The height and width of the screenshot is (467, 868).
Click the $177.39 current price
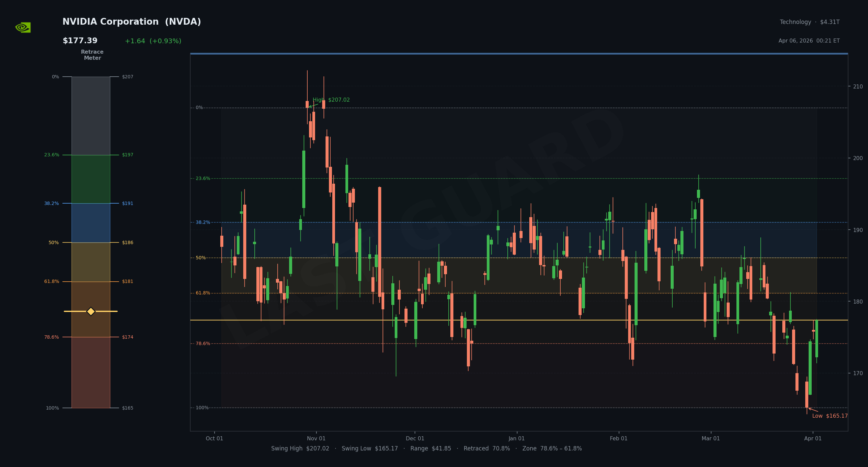80,41
